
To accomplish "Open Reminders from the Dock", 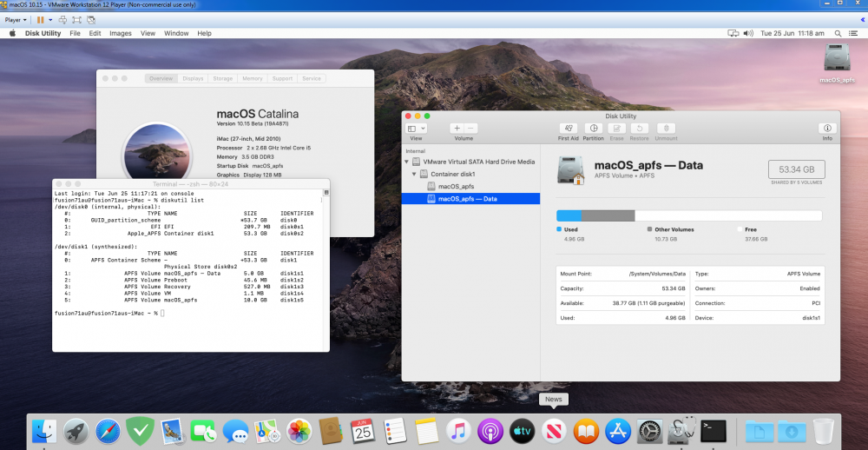I will coord(395,431).
